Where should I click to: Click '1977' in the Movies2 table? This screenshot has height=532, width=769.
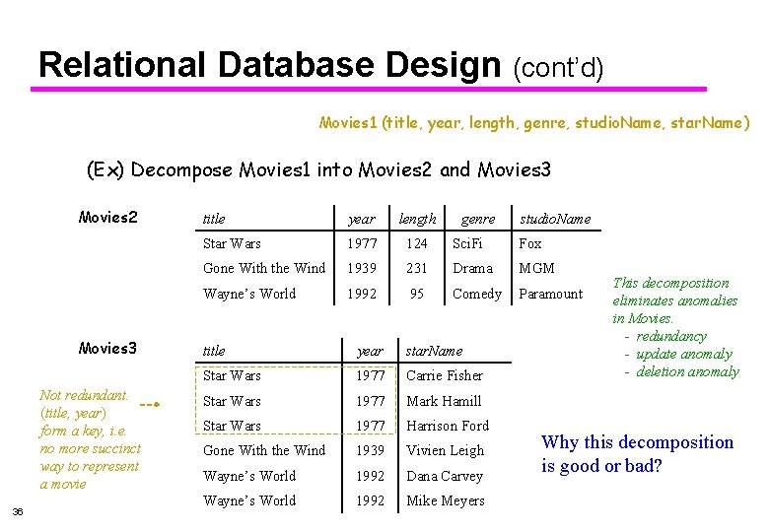point(362,243)
